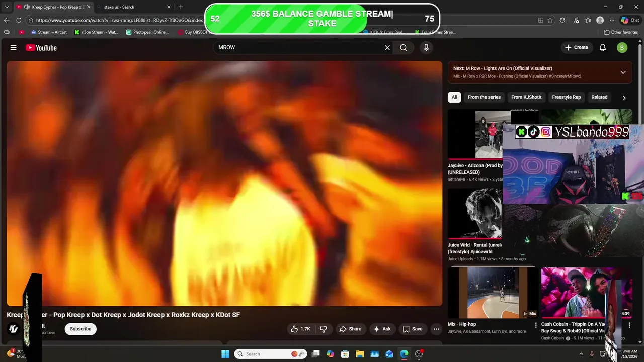Like the video with 1.7K likes
Viewport: 644px width, 362px height.
(300, 329)
